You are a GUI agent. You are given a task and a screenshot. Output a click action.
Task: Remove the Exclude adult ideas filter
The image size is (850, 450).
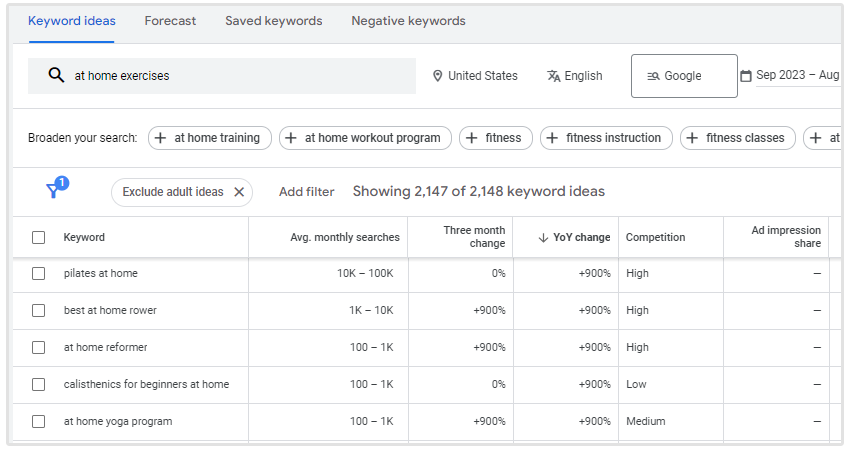239,192
